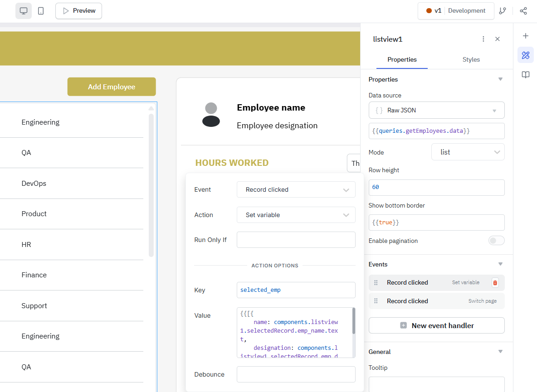Image resolution: width=537 pixels, height=392 pixels.
Task: Open the documentation book icon
Action: 525,74
